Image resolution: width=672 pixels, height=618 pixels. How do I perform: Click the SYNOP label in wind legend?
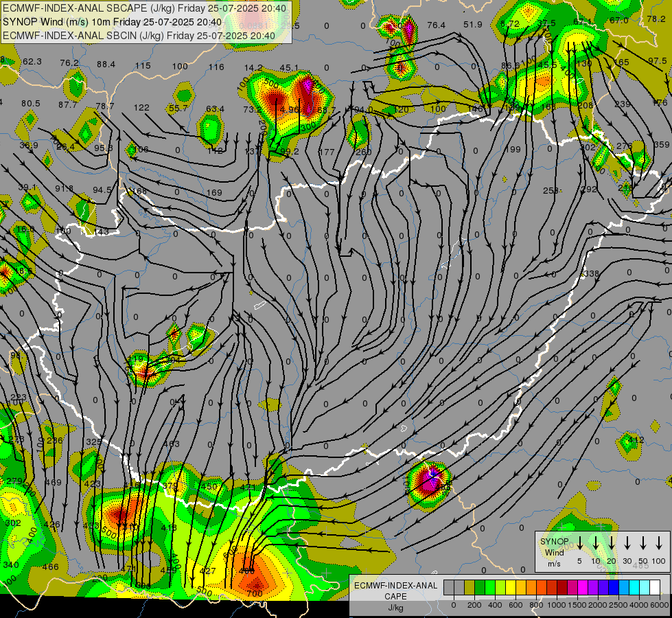tap(554, 542)
